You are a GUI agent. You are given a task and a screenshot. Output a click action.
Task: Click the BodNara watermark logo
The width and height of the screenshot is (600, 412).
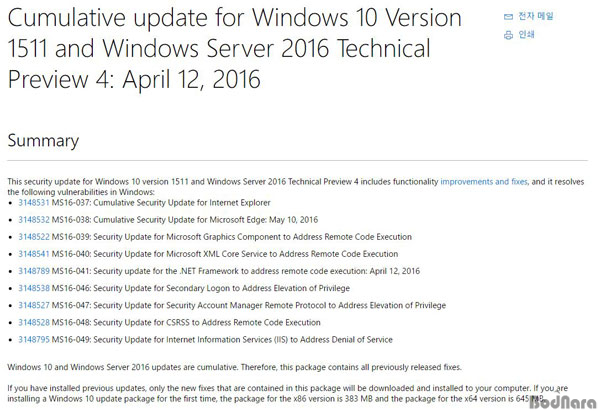click(564, 402)
